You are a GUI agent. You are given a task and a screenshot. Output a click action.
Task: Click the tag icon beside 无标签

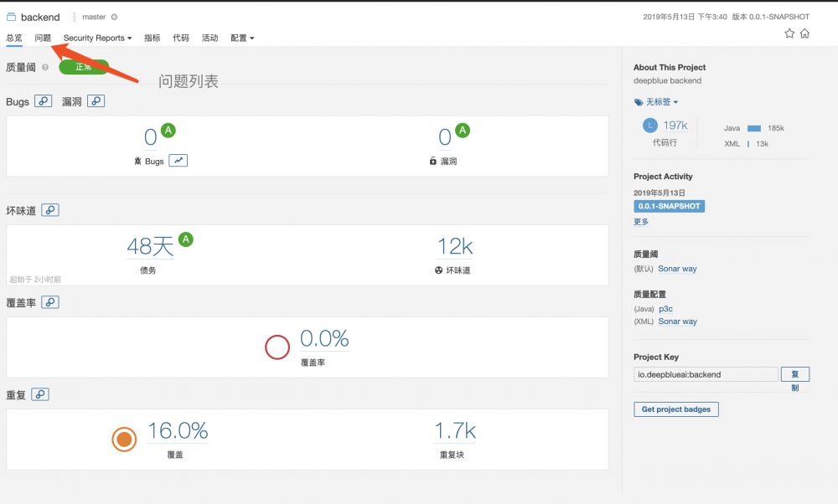(638, 101)
